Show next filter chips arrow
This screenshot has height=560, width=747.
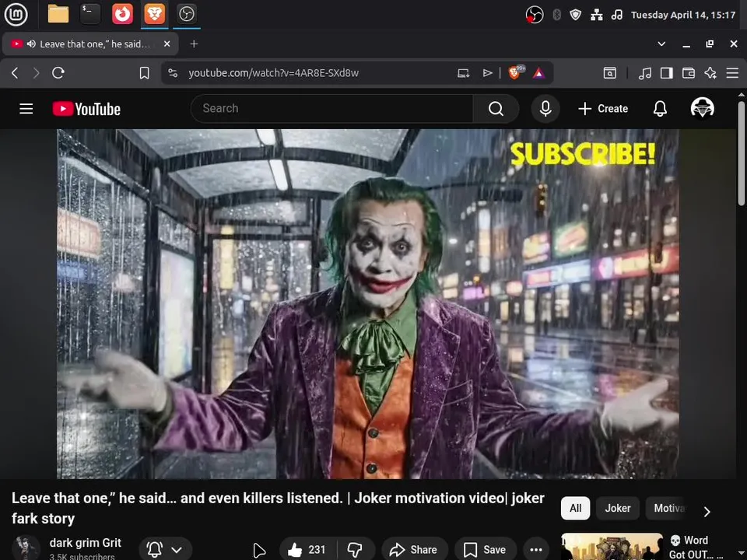tap(707, 512)
